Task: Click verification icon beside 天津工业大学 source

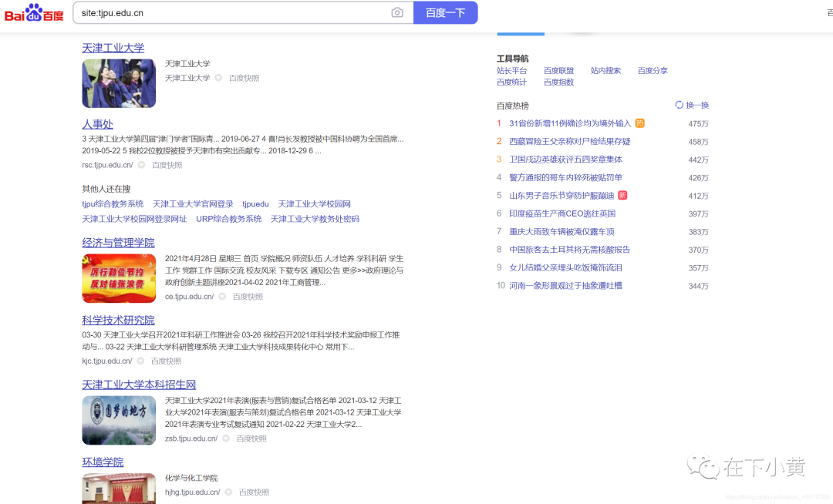Action: tap(218, 78)
